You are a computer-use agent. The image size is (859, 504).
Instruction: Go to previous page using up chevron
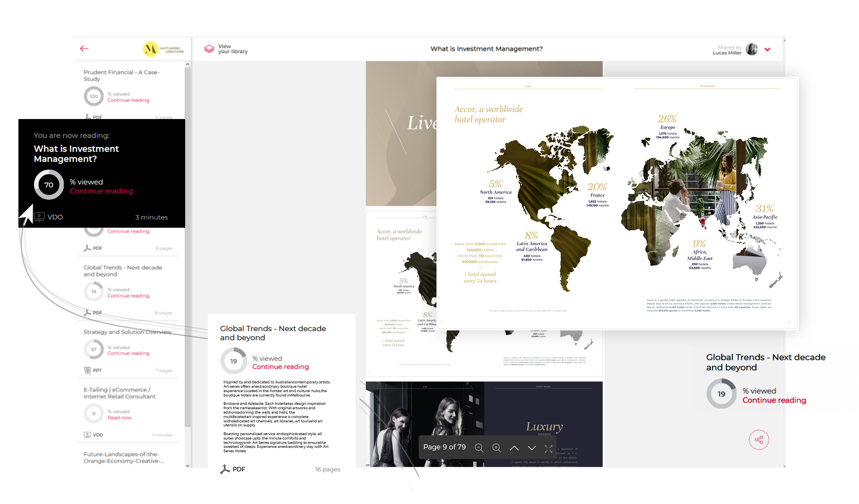(x=514, y=448)
